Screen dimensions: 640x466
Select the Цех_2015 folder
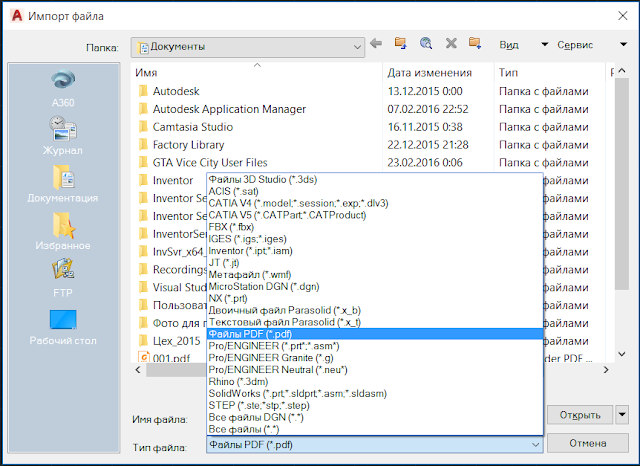pyautogui.click(x=176, y=341)
